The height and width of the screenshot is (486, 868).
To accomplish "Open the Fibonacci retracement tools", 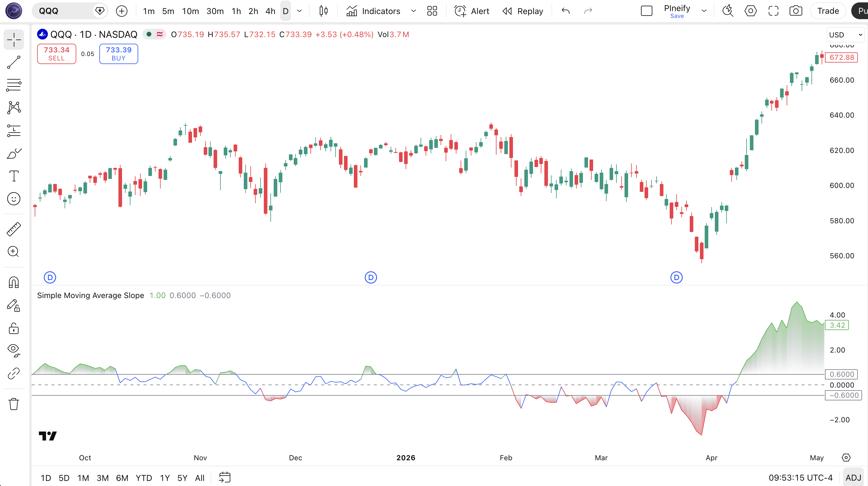I will 14,85.
